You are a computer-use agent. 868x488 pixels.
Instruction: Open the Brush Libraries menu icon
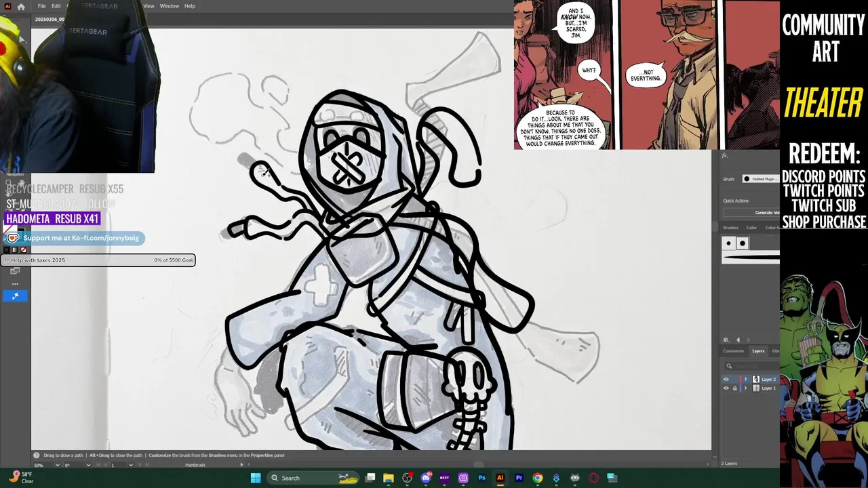click(726, 340)
